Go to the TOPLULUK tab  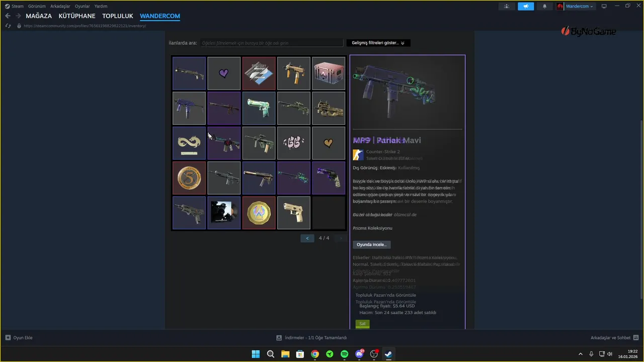tap(118, 16)
